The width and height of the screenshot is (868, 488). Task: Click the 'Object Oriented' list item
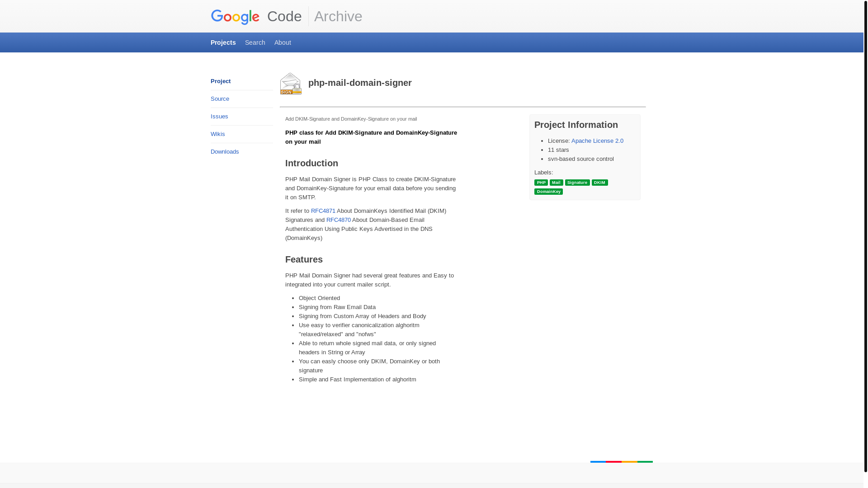(x=319, y=298)
